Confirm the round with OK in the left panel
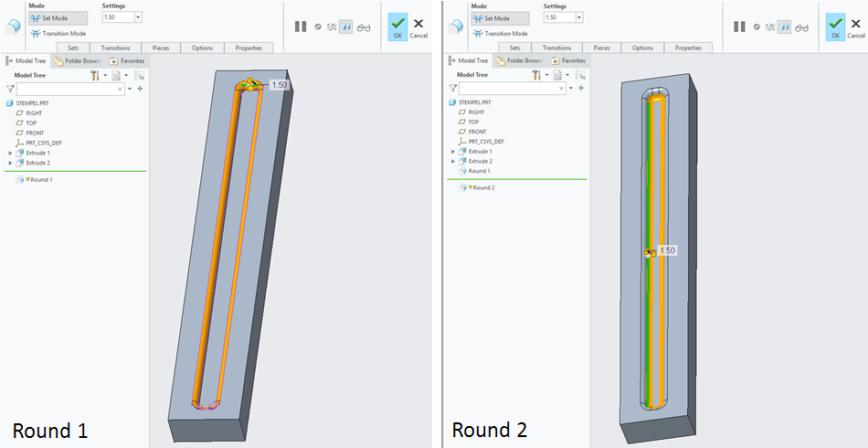This screenshot has width=868, height=448. [397, 27]
